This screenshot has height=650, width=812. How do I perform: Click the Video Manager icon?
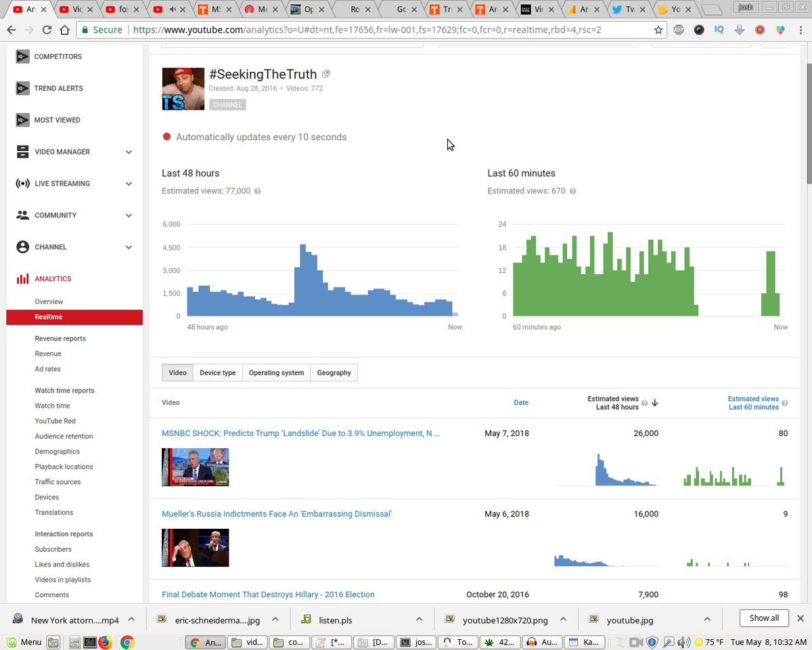tap(22, 152)
